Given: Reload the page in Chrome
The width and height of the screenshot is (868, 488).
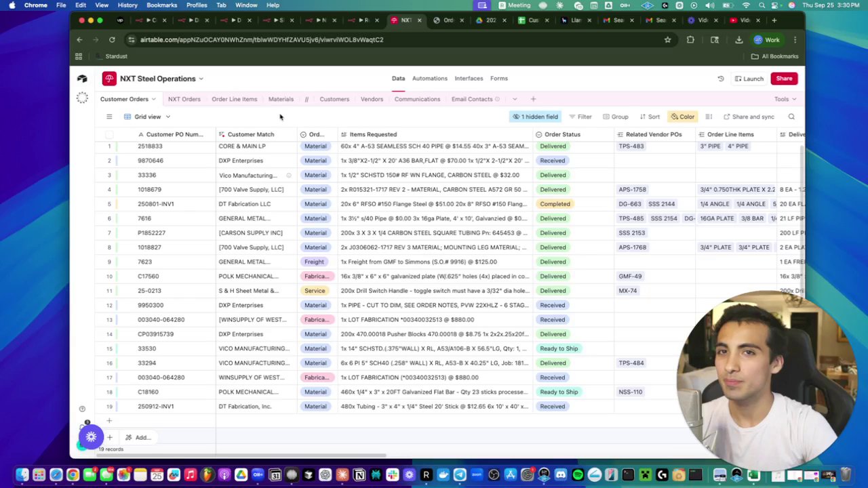Looking at the screenshot, I should pos(112,39).
